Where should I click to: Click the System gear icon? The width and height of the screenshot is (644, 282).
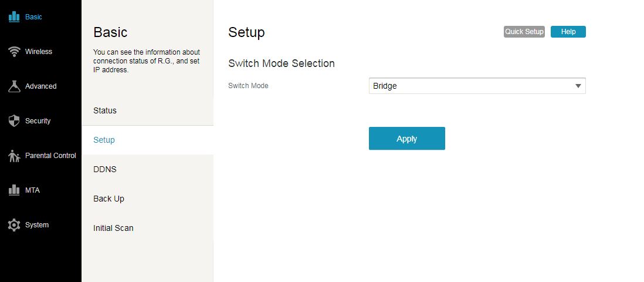[x=15, y=225]
